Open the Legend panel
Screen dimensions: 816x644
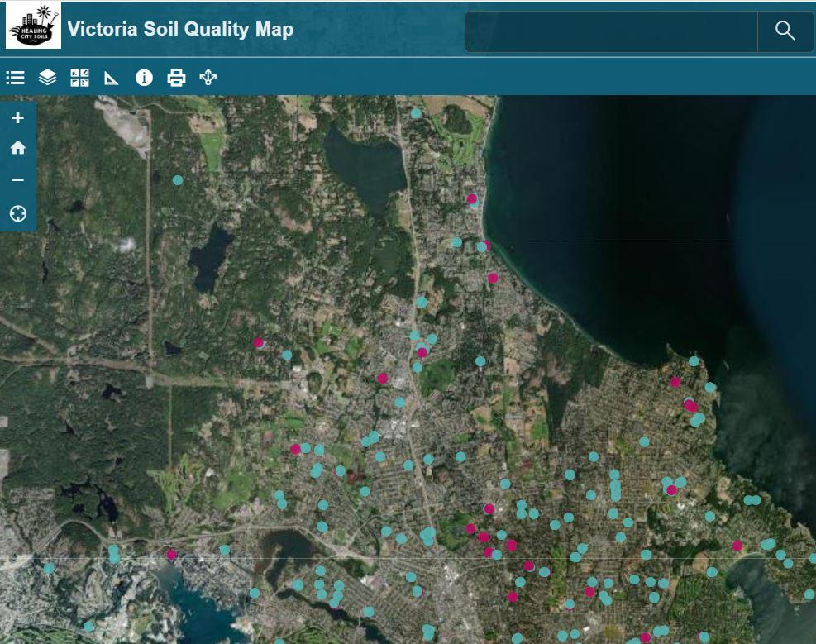pyautogui.click(x=14, y=78)
